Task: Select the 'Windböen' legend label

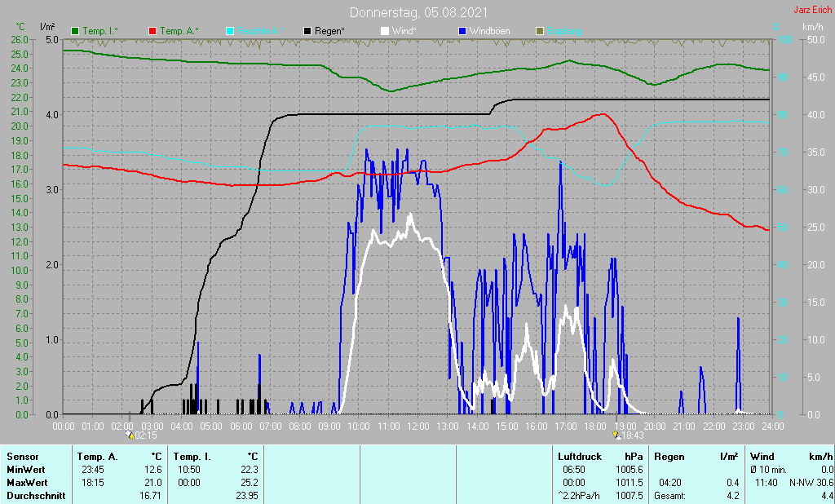Action: click(x=489, y=32)
